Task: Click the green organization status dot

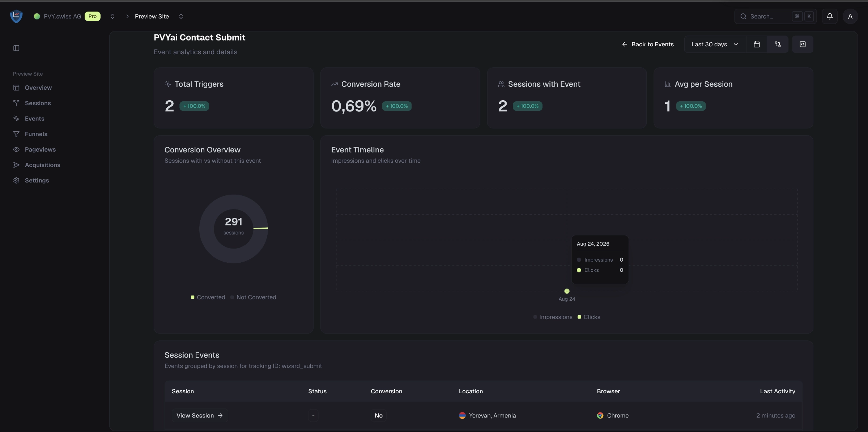Action: (37, 16)
